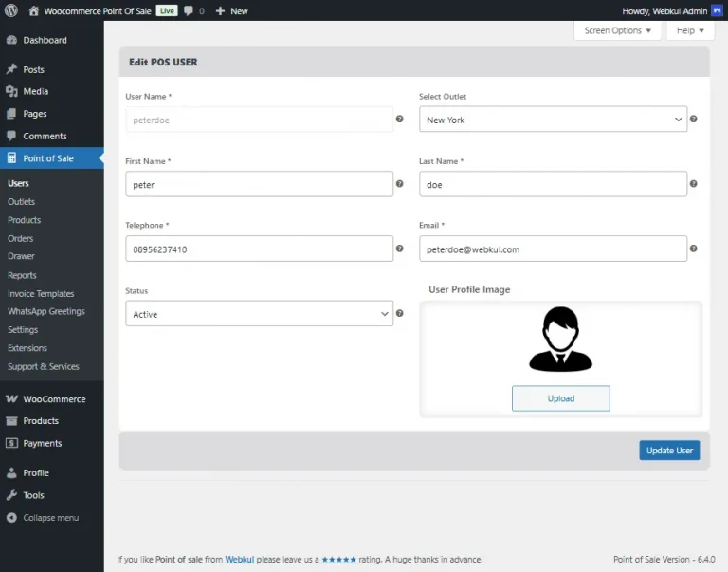Go to Invoice Templates menu item
The height and width of the screenshot is (572, 728).
coord(41,294)
